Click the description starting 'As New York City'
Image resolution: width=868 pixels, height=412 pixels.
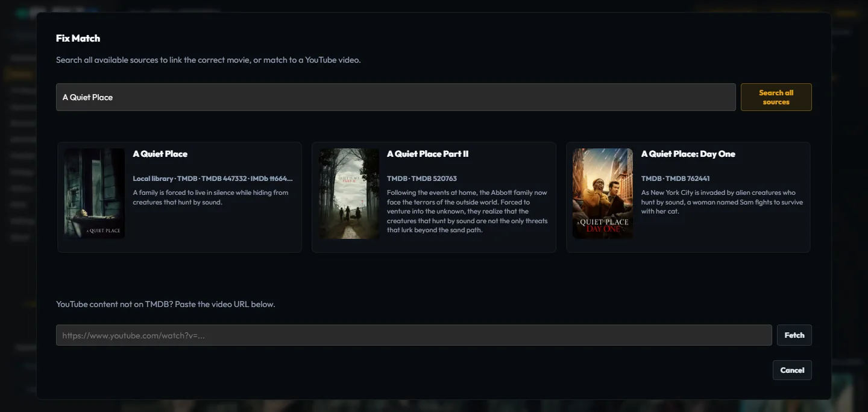(722, 202)
